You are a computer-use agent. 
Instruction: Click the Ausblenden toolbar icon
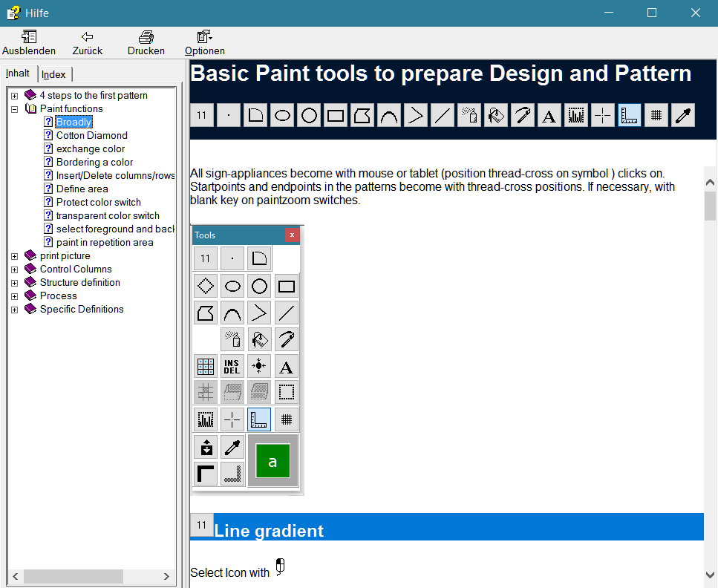click(29, 37)
